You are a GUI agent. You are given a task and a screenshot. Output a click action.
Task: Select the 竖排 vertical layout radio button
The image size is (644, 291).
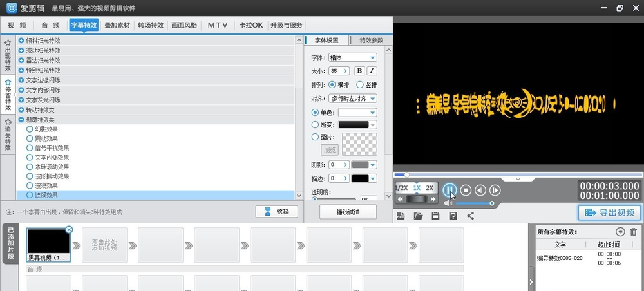point(362,84)
